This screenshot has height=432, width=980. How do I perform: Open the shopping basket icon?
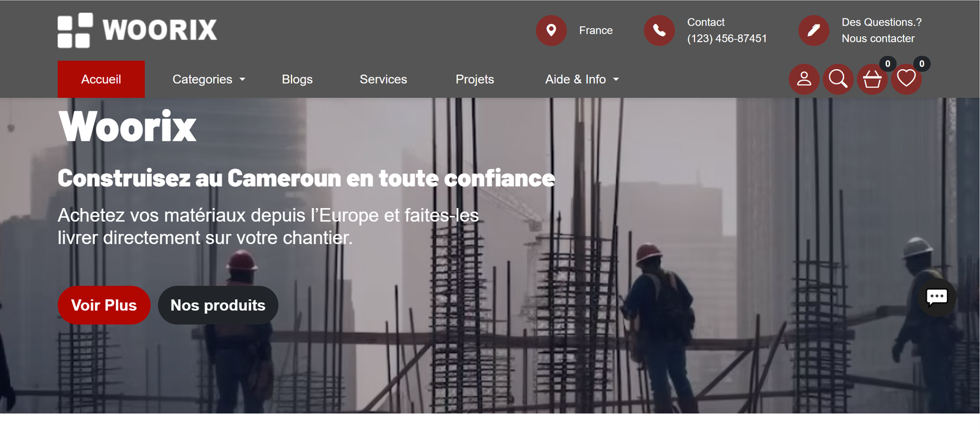coord(872,80)
